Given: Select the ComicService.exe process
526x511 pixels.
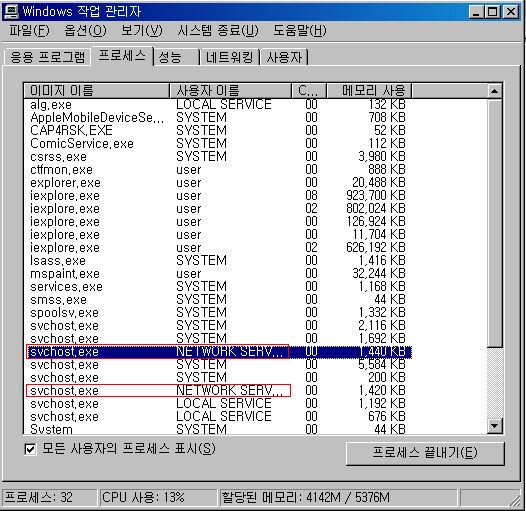Looking at the screenshot, I should pyautogui.click(x=218, y=144).
